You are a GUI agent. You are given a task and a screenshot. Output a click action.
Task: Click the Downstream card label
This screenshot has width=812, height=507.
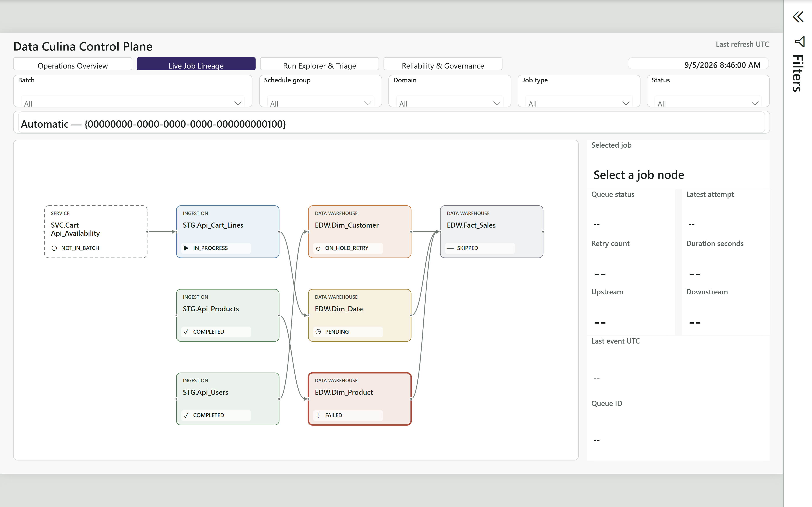(707, 292)
